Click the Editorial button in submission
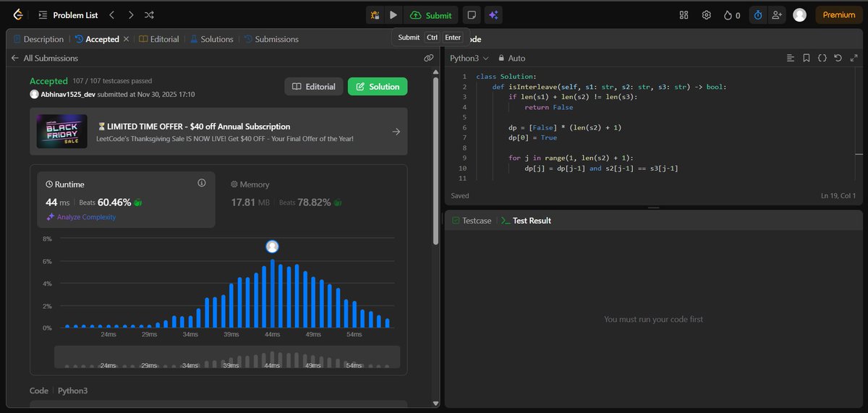 [x=313, y=86]
